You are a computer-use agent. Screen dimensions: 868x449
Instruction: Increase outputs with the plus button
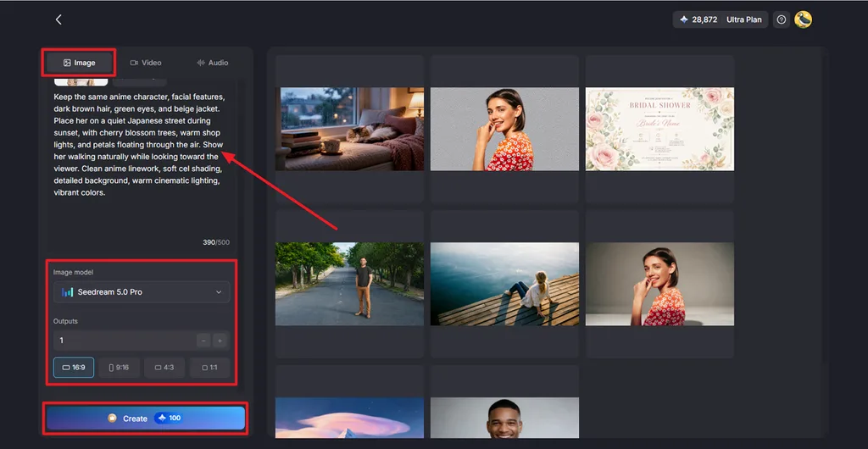pyautogui.click(x=220, y=341)
